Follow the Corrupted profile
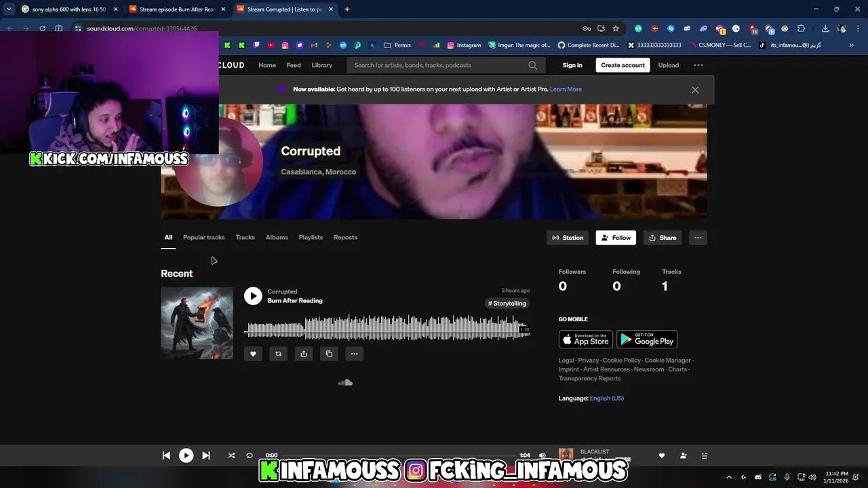868x488 pixels. click(x=616, y=238)
